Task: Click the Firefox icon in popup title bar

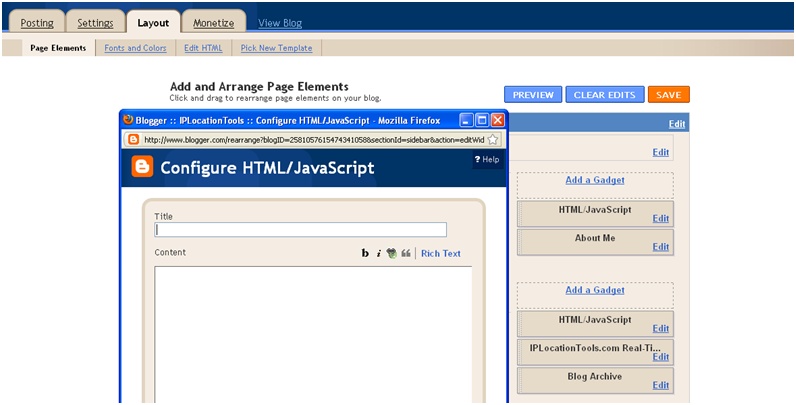Action: [128, 120]
